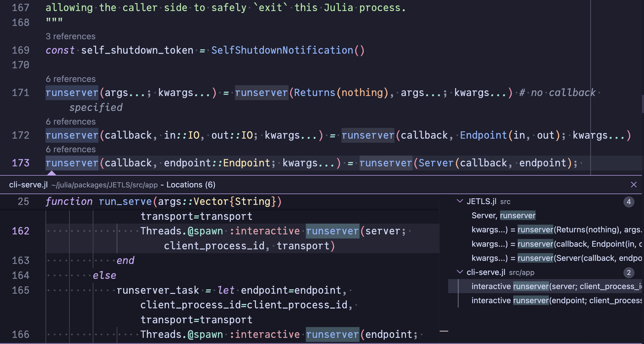Click 'Server' call on line 173
644x344 pixels.
point(436,163)
